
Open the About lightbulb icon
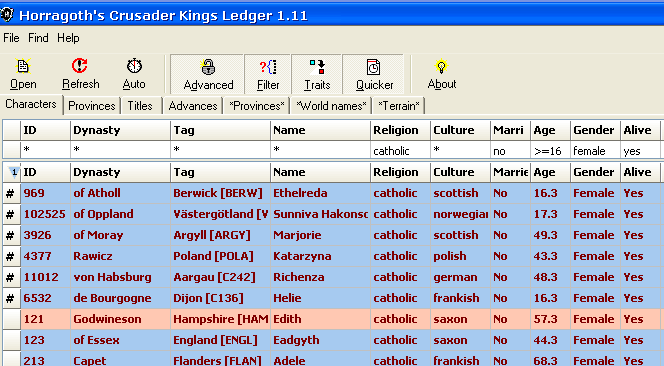click(441, 66)
